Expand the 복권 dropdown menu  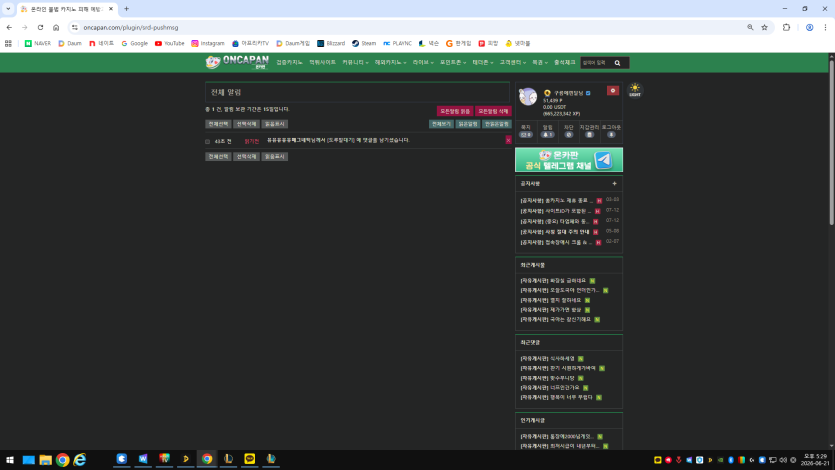click(x=539, y=62)
